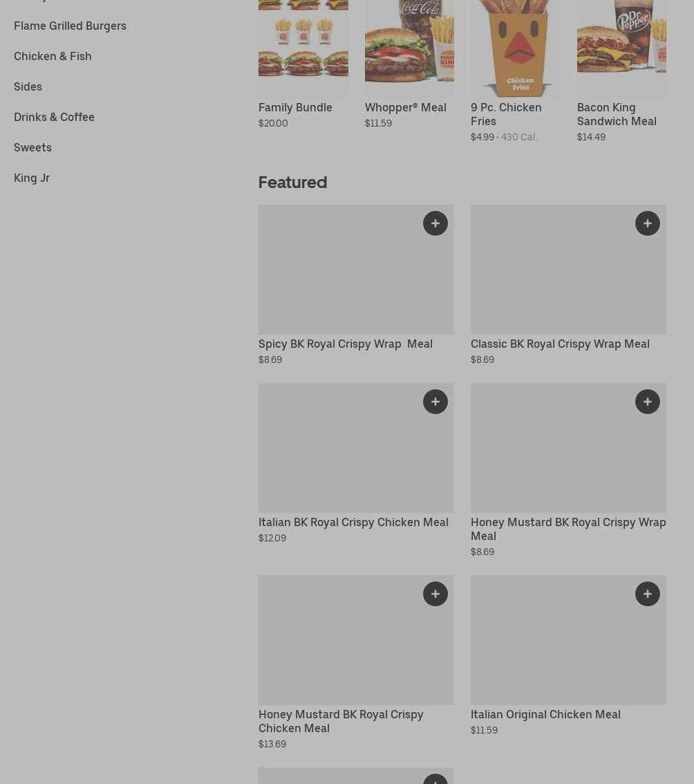Click Italian Original Chicken Meal title

(x=545, y=714)
